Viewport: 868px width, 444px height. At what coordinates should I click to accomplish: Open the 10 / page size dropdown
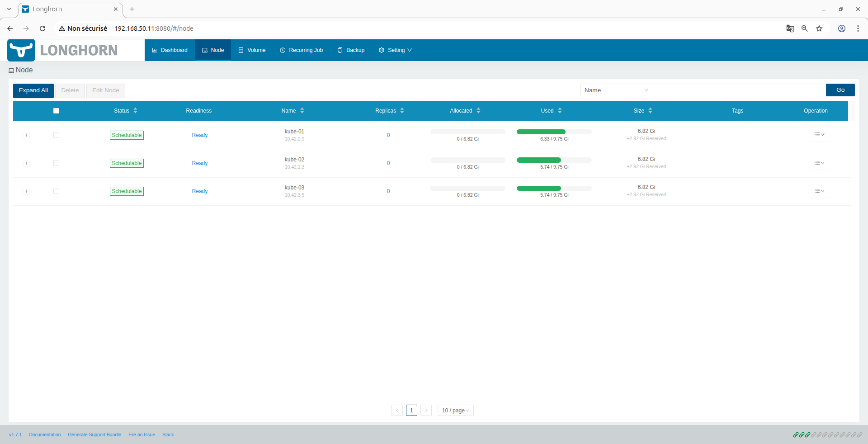click(455, 411)
